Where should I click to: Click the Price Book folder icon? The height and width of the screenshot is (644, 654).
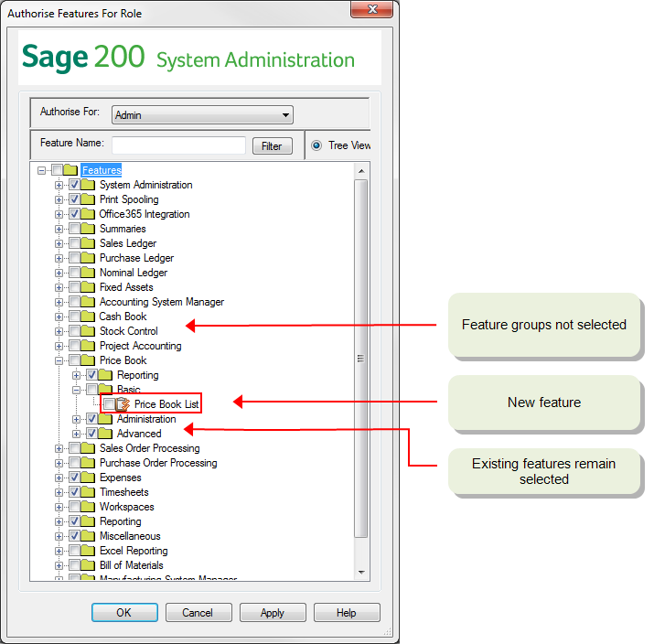tap(88, 360)
